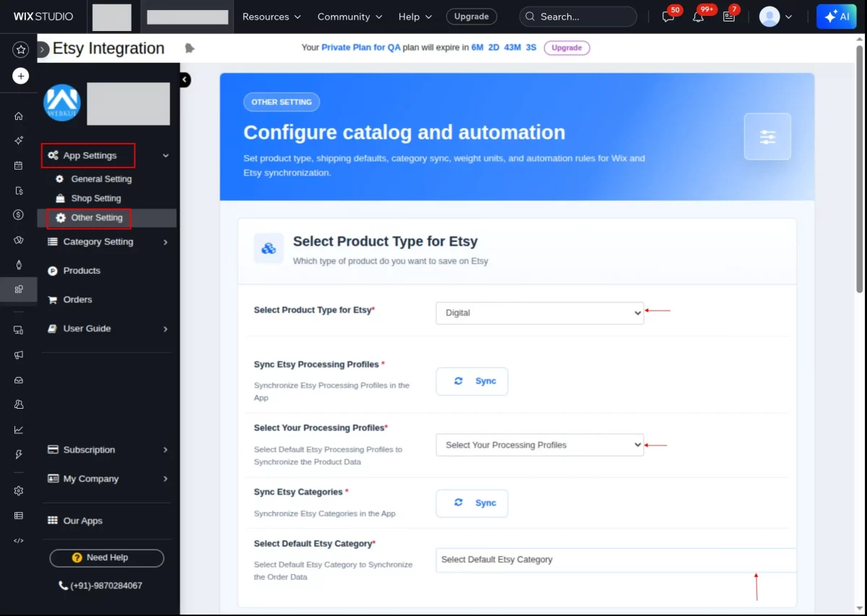Click the Select Default Etsy Category field
The image size is (867, 616).
tap(616, 560)
